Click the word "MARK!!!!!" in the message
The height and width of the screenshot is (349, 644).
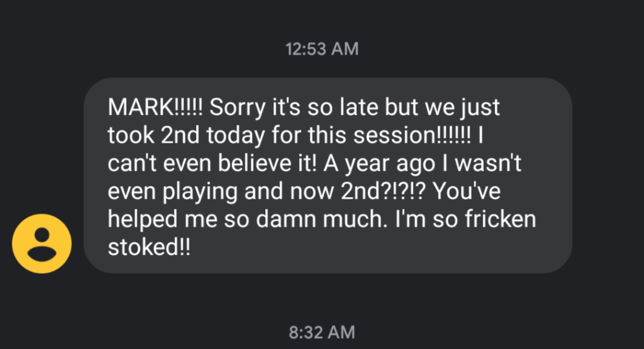coord(156,107)
